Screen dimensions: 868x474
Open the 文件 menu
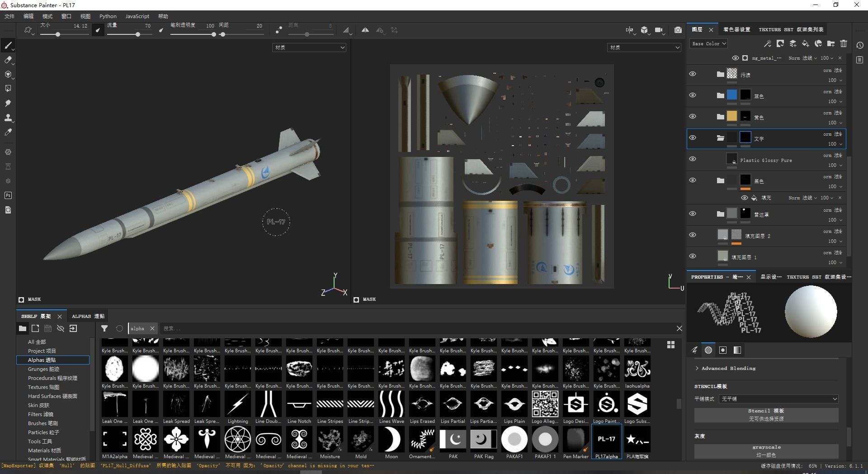[9, 16]
